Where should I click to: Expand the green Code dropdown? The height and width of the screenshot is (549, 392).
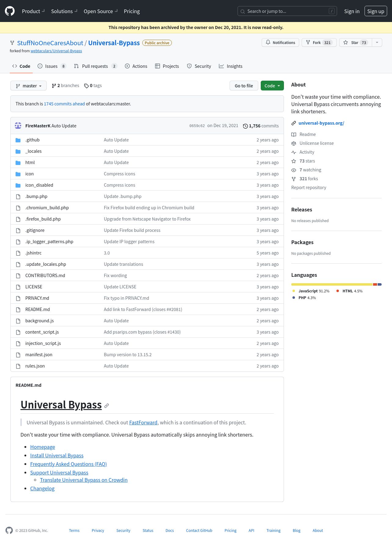tap(272, 86)
